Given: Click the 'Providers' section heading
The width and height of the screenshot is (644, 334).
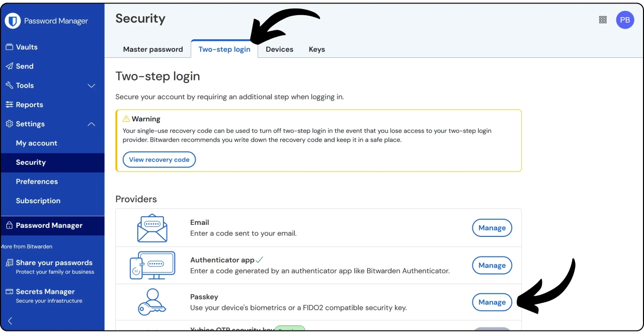Looking at the screenshot, I should click(x=136, y=199).
